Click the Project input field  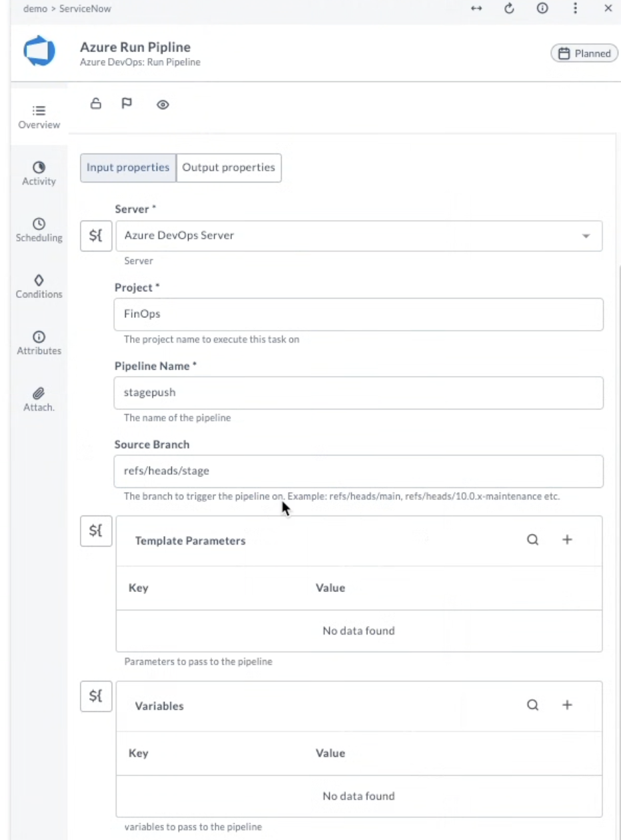(358, 314)
